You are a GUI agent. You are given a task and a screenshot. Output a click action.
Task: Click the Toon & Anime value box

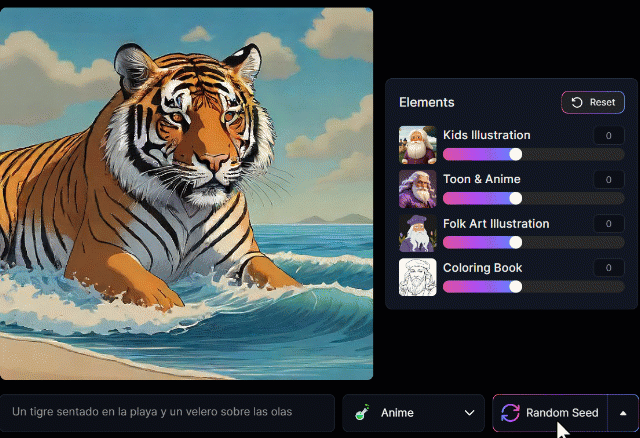pos(609,180)
